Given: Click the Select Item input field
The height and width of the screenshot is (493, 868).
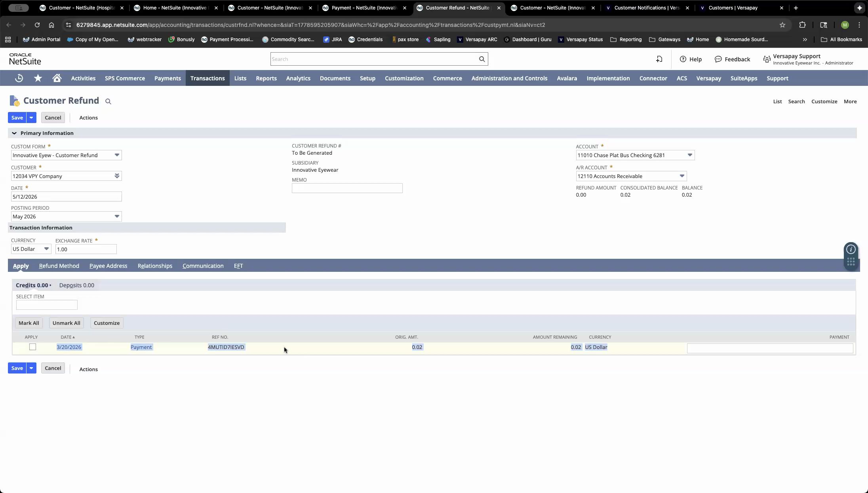Looking at the screenshot, I should (47, 305).
